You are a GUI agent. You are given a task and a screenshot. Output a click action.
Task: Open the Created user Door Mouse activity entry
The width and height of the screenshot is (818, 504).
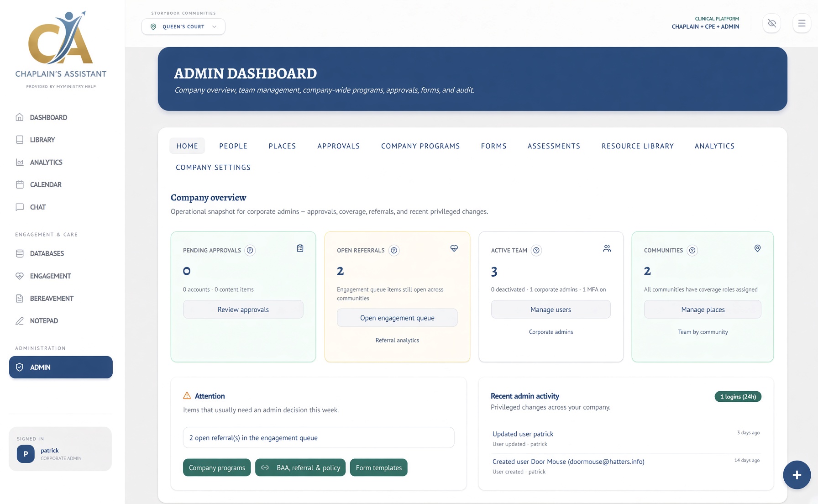click(x=626, y=466)
